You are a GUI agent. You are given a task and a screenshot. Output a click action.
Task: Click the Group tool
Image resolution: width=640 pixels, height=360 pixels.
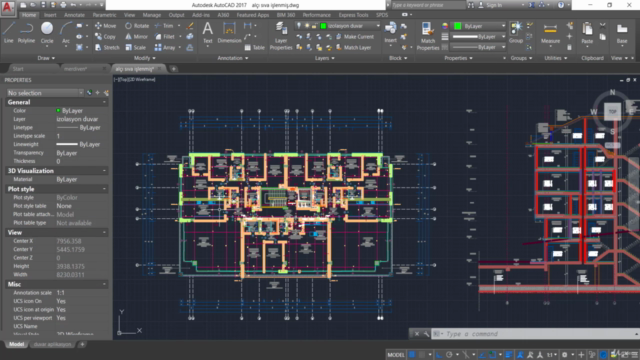[x=516, y=33]
